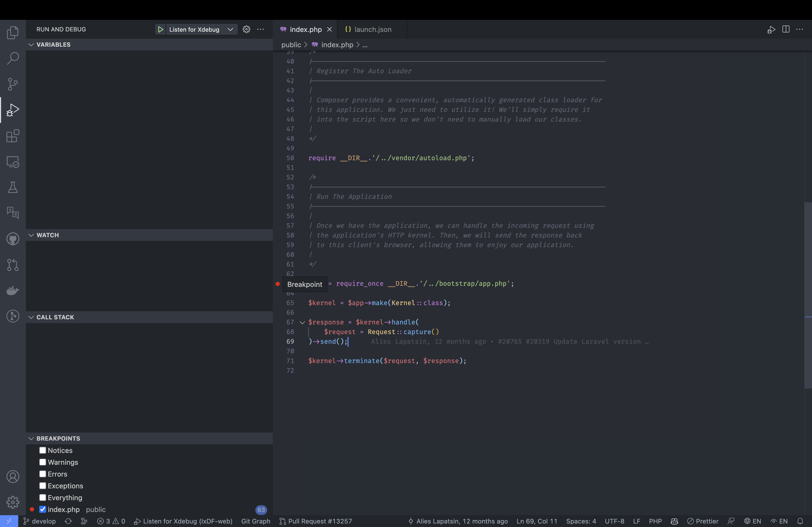Open the Docker extension view
Image resolution: width=812 pixels, height=527 pixels.
pos(13,290)
